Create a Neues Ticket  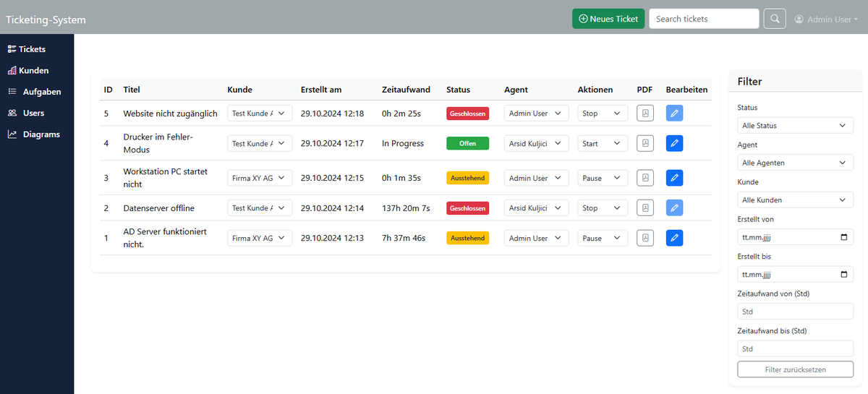pyautogui.click(x=608, y=19)
